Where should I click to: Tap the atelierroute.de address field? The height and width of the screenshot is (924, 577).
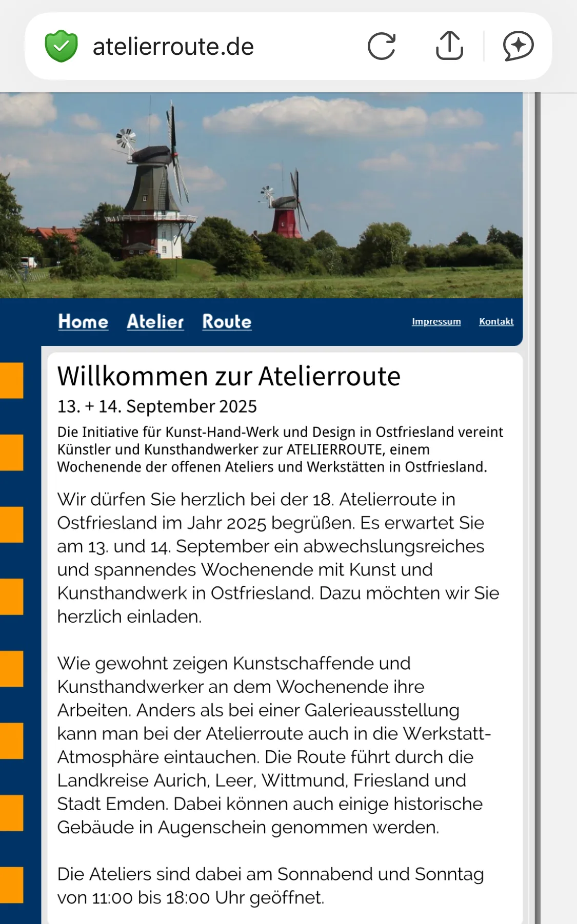tap(173, 47)
